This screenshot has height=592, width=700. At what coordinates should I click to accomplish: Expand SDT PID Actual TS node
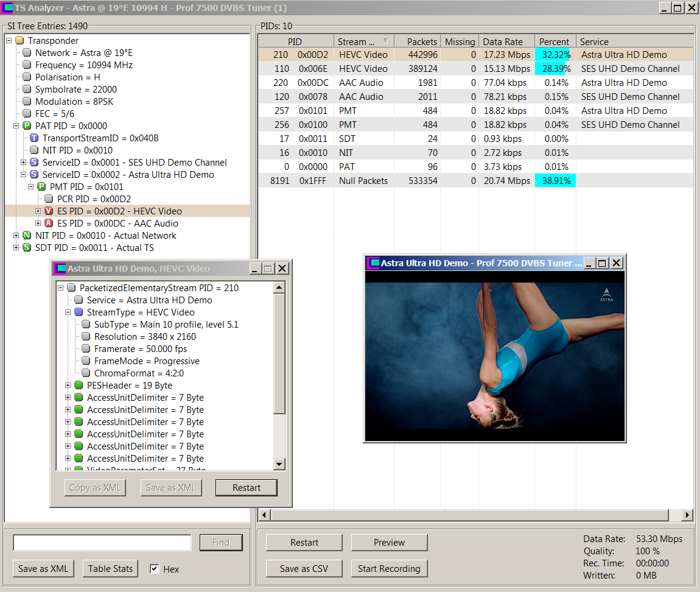(16, 247)
